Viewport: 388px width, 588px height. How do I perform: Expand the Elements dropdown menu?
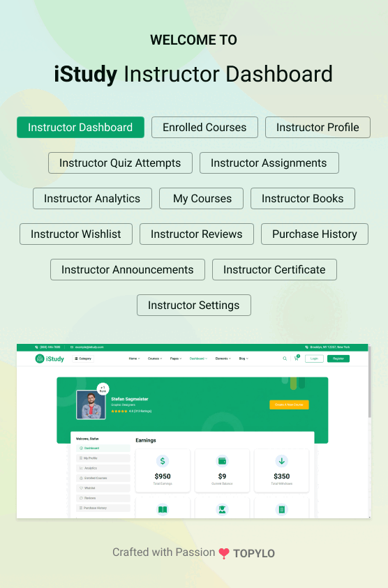[223, 359]
